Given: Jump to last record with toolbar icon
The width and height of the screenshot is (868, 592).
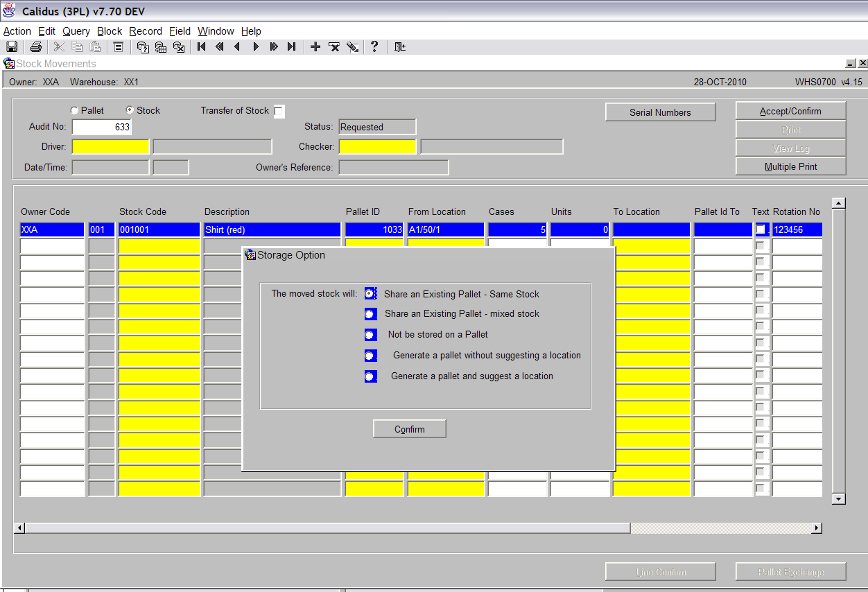Looking at the screenshot, I should [x=292, y=47].
